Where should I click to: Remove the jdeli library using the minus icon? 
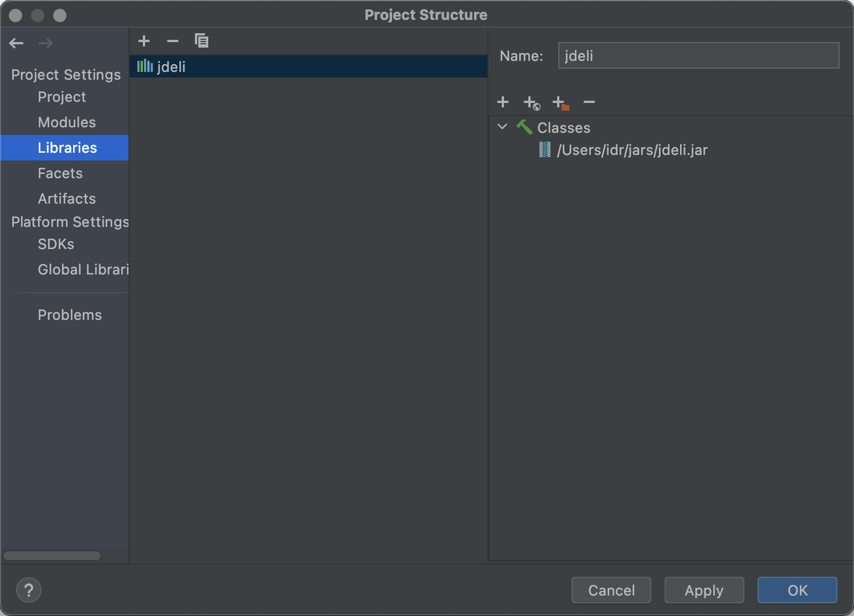point(173,40)
